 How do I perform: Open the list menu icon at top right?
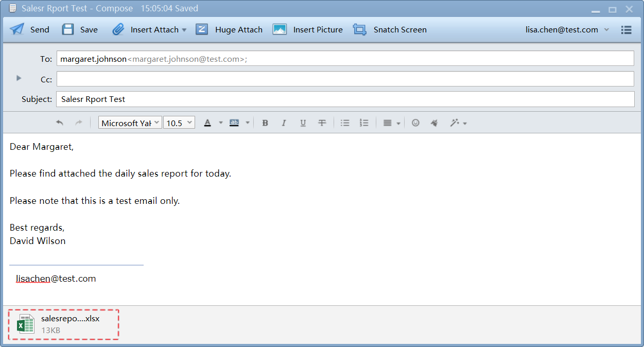(x=626, y=30)
